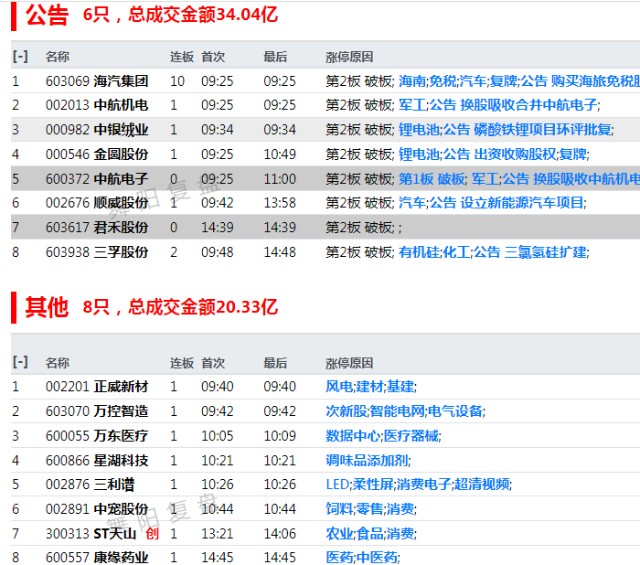Viewport: 640px width, 565px height.
Task: Open 中航机电 link 军工;公告 换股吸收合并中航电子
Action: [x=498, y=105]
